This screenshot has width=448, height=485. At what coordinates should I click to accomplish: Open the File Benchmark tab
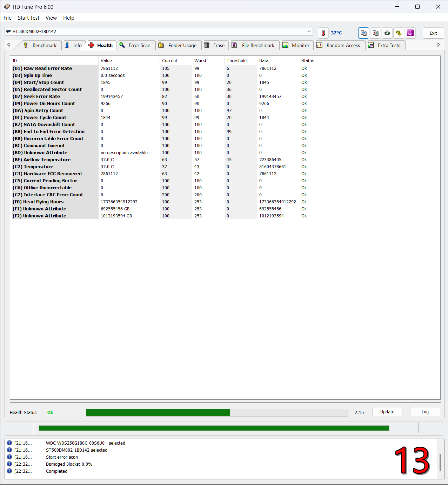click(254, 45)
